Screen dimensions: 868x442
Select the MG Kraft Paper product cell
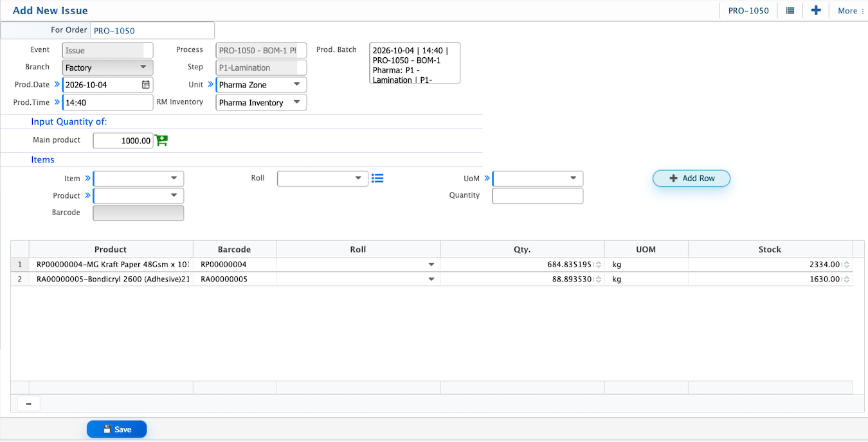pos(111,264)
